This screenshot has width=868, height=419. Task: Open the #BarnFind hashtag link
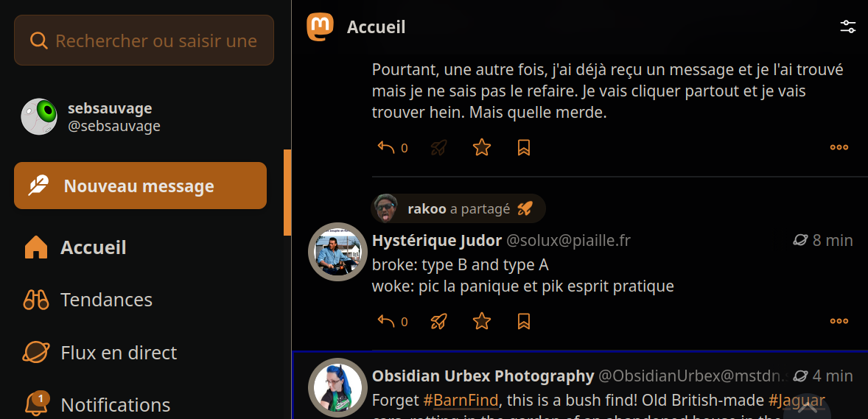(x=461, y=401)
